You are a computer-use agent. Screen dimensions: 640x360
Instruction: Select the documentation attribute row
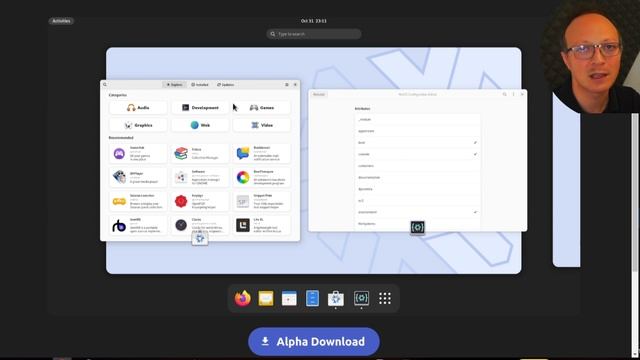click(x=417, y=178)
